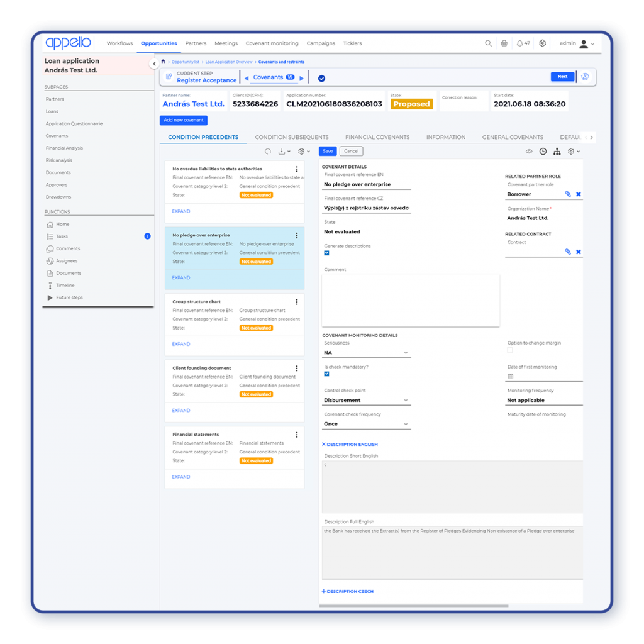The image size is (644, 644).
Task: Remove the Covenant partner role with X icon
Action: click(x=579, y=194)
